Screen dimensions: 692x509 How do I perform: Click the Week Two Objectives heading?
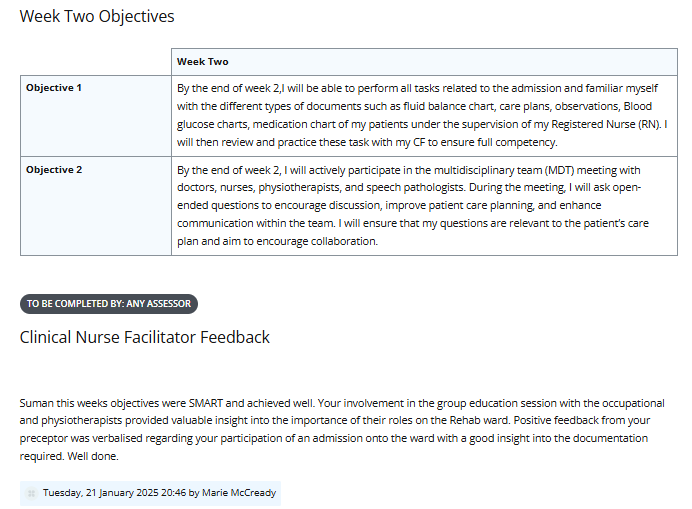point(97,16)
